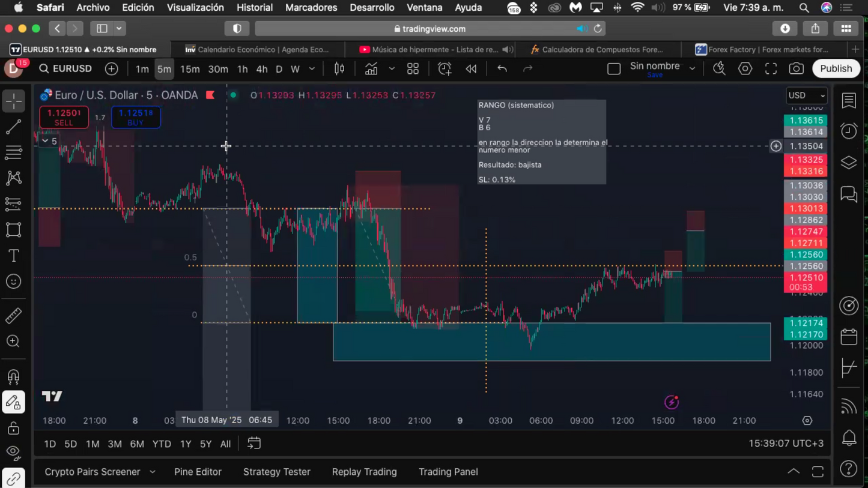Select the Trend Line drawing tool
The width and height of the screenshot is (868, 488).
pos(13,127)
